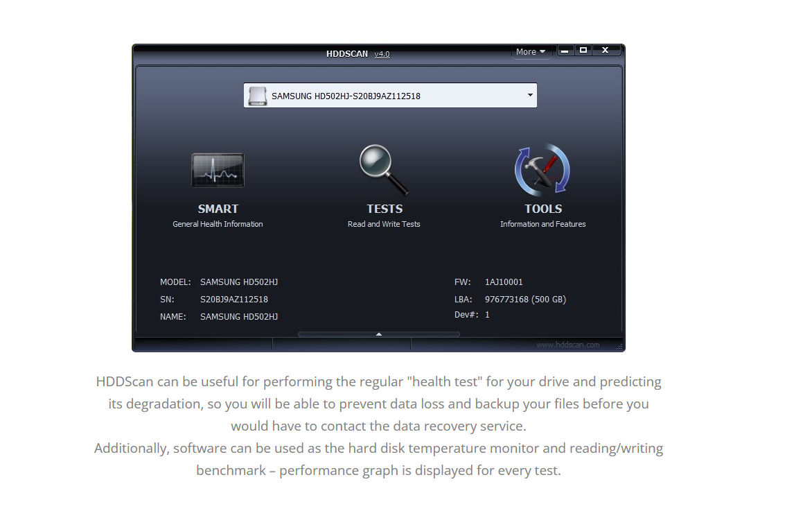The height and width of the screenshot is (509, 812).
Task: Click the window resize grip corner
Action: coord(619,347)
